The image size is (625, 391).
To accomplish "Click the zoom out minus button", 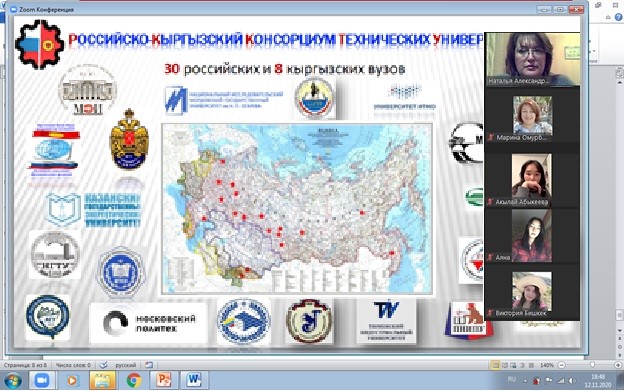I will pos(561,365).
